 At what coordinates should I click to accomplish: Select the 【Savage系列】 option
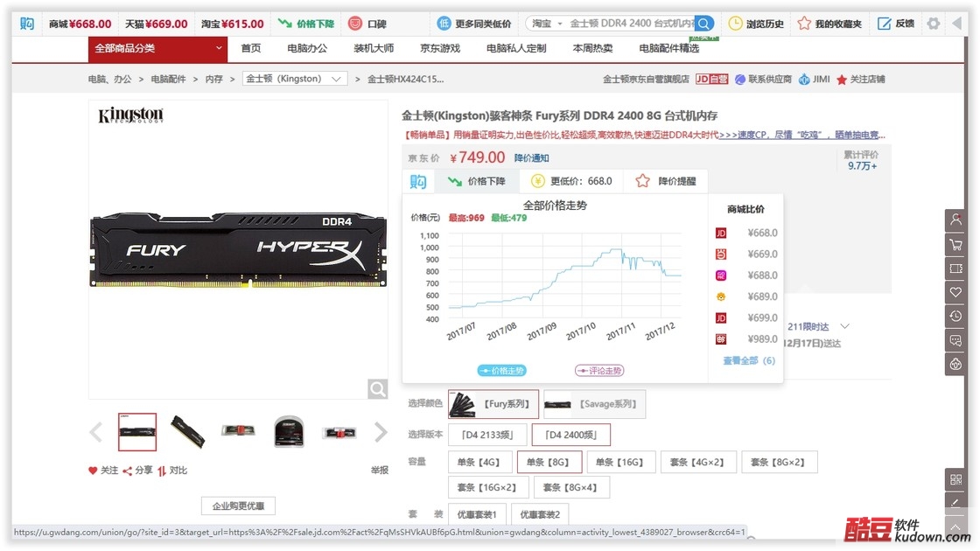pos(594,404)
